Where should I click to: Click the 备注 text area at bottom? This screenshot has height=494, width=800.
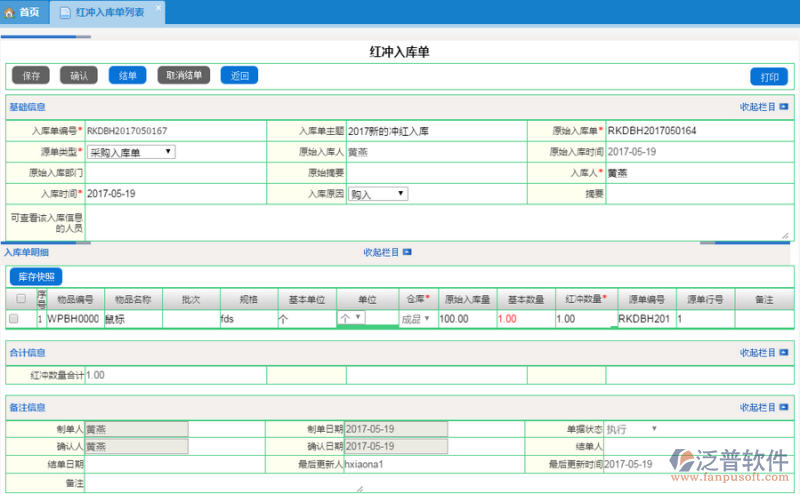[224, 483]
